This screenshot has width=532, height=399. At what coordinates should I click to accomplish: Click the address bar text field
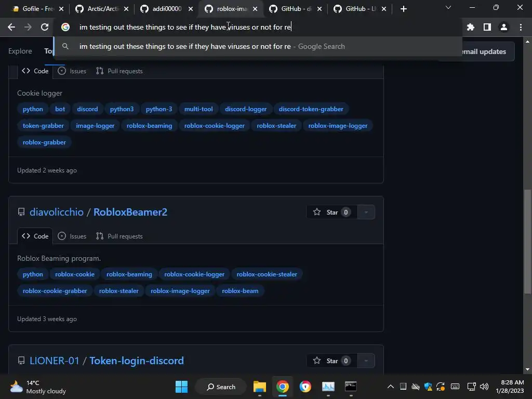[258, 27]
